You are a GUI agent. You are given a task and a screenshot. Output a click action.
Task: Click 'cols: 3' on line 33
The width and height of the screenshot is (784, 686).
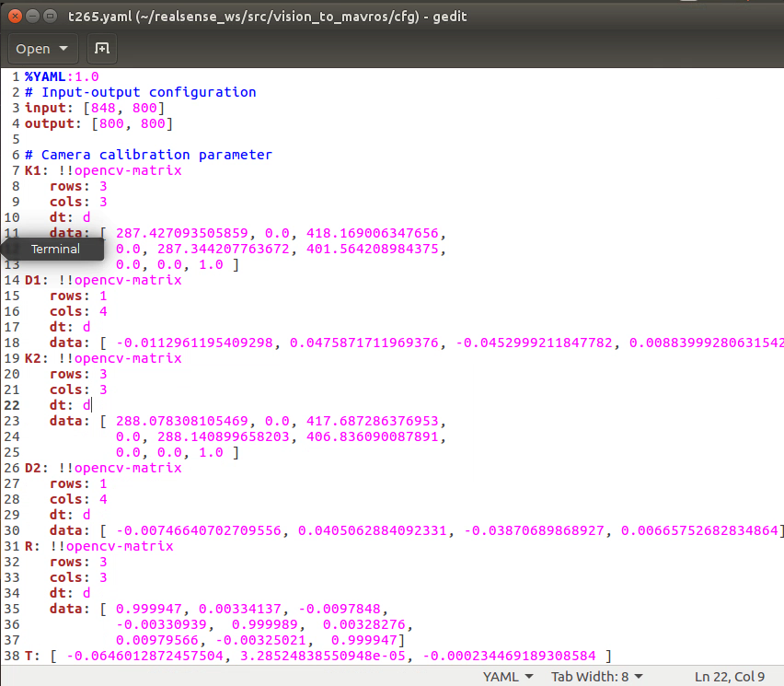[x=78, y=577]
